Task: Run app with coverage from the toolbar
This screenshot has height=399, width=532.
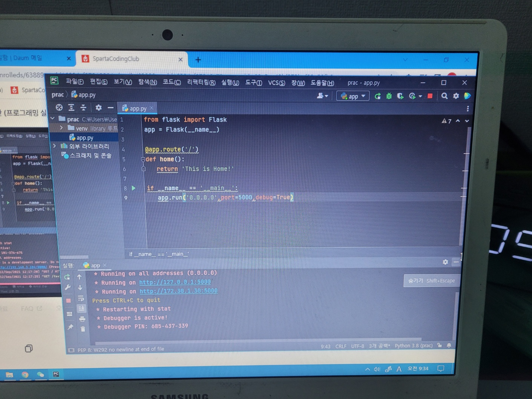Action: (x=400, y=96)
